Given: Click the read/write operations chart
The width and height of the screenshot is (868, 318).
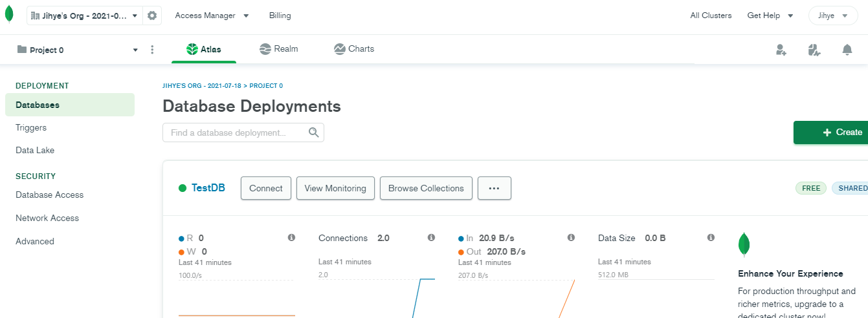Looking at the screenshot, I should click(x=237, y=298).
